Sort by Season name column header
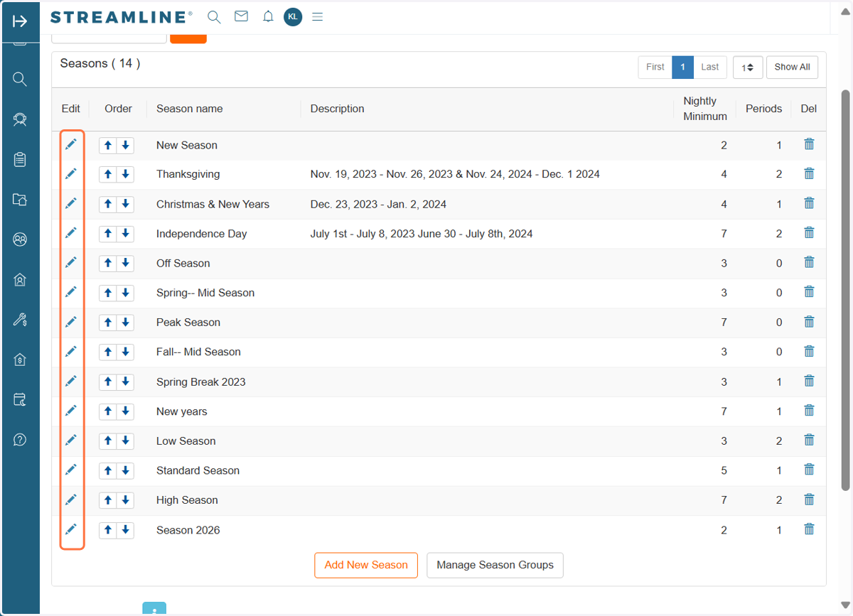 pos(190,109)
